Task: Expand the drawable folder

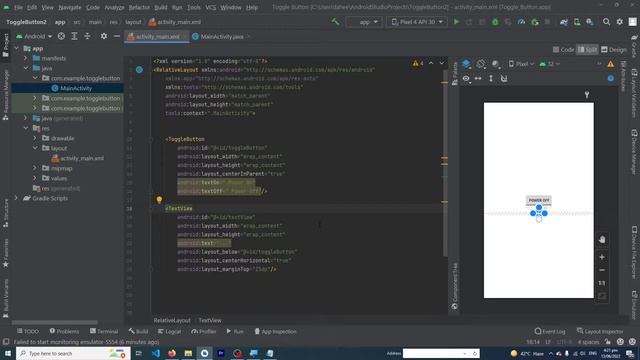Action: pos(35,138)
